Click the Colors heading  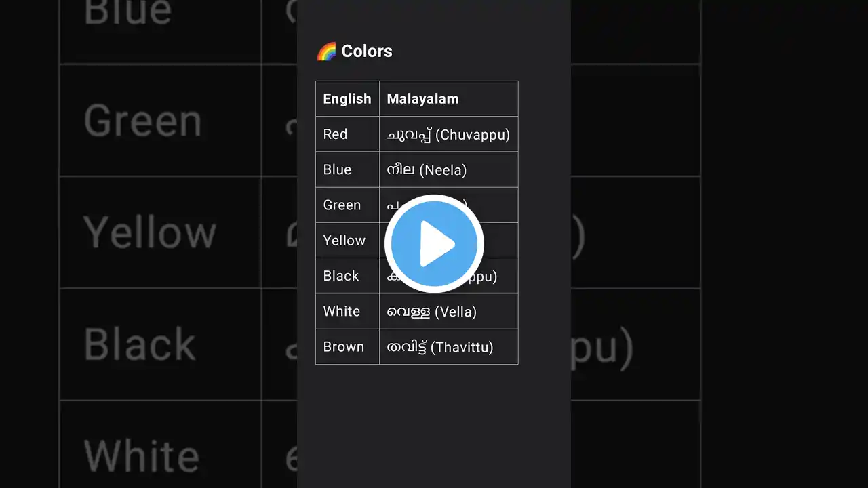point(367,52)
